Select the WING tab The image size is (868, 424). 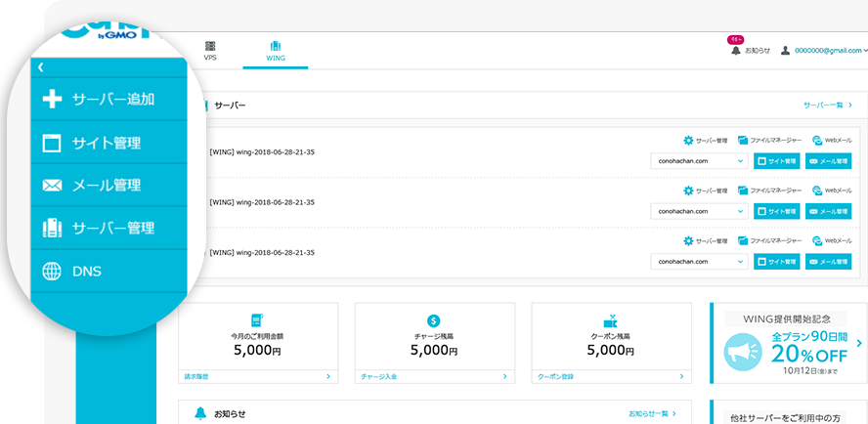[x=276, y=51]
